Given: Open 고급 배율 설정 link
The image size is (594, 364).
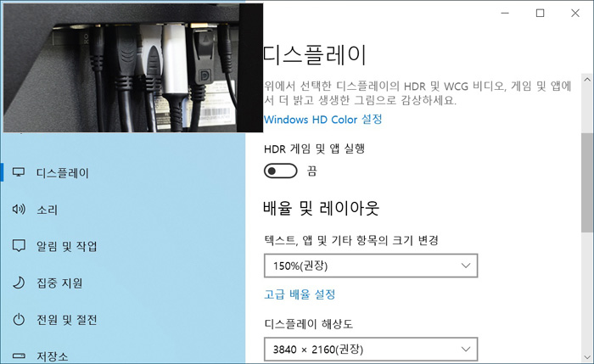Looking at the screenshot, I should click(300, 294).
